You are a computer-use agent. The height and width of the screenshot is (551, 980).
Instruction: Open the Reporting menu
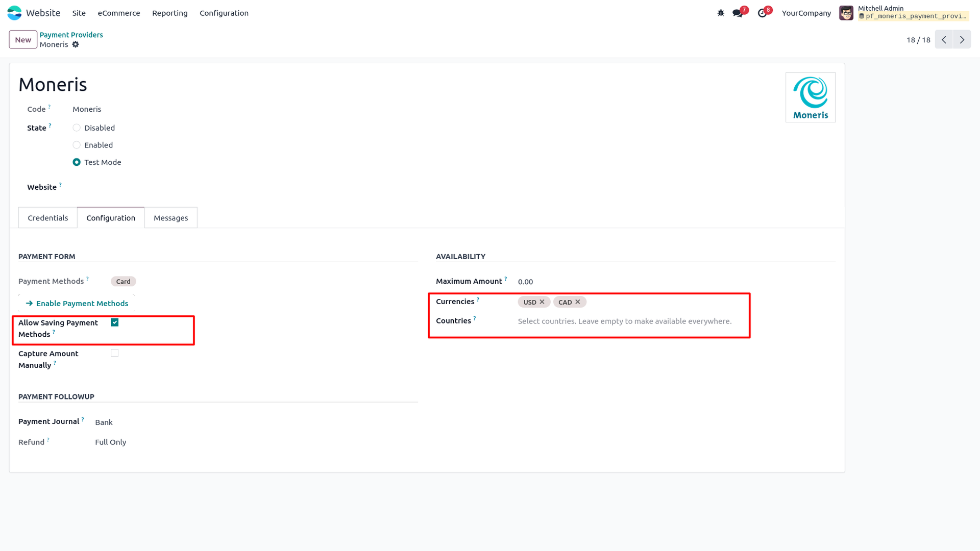click(x=170, y=13)
